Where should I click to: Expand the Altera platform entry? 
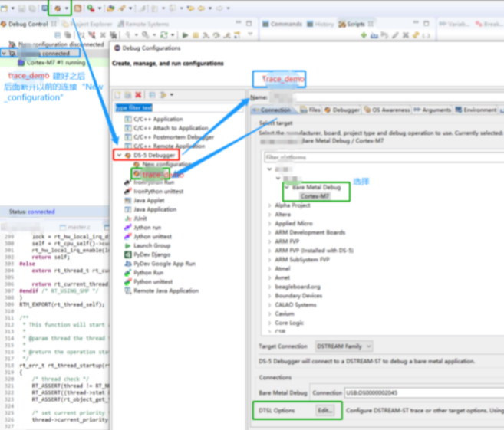pyautogui.click(x=269, y=214)
